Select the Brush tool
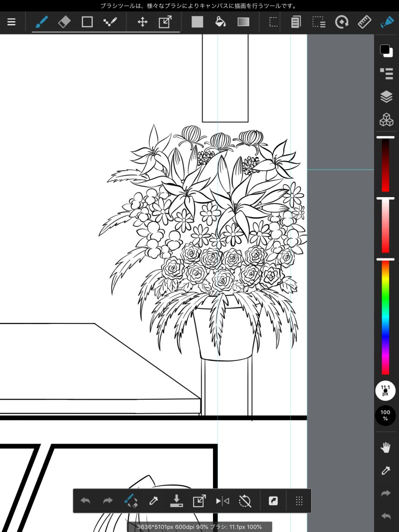This screenshot has width=399, height=532. click(41, 22)
